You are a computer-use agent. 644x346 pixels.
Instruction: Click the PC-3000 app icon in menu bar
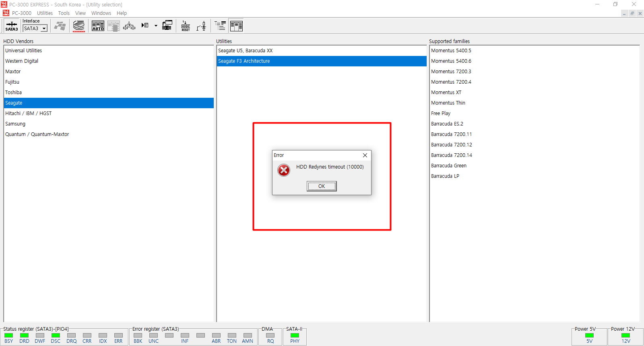click(6, 13)
